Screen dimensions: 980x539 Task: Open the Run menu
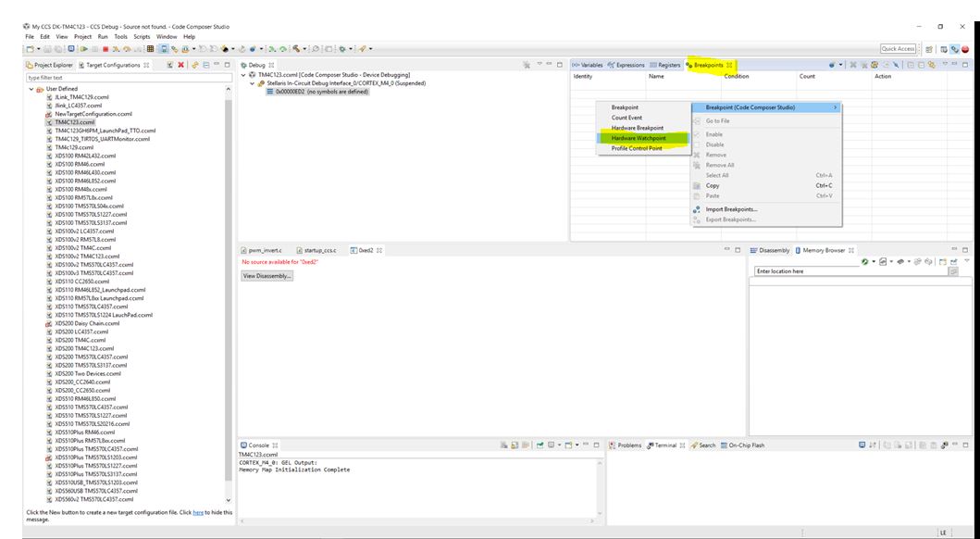point(103,37)
